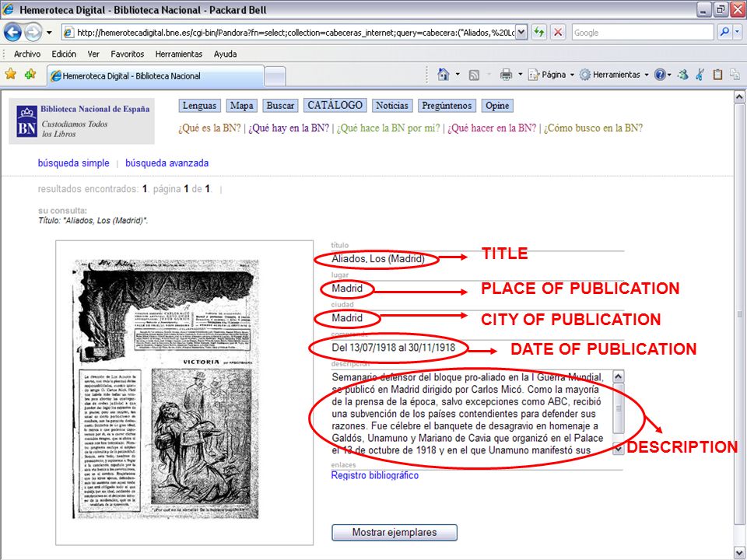Click the query text 'Título: "Aliados, Los (Madrid)"'
747x560 pixels.
[x=93, y=220]
